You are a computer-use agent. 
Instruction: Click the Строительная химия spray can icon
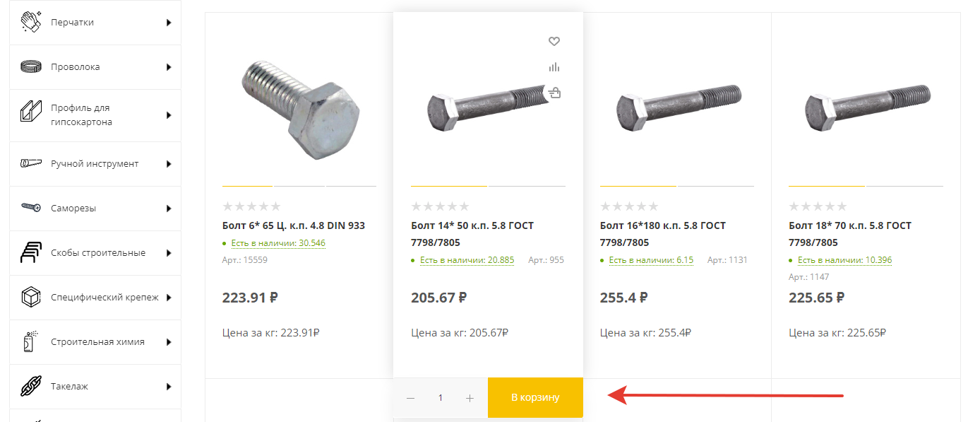30,342
